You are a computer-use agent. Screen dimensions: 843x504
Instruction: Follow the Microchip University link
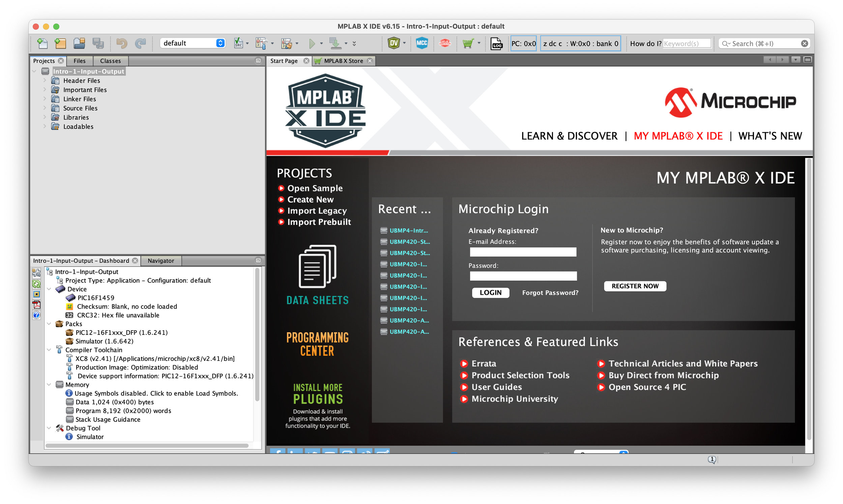click(514, 399)
